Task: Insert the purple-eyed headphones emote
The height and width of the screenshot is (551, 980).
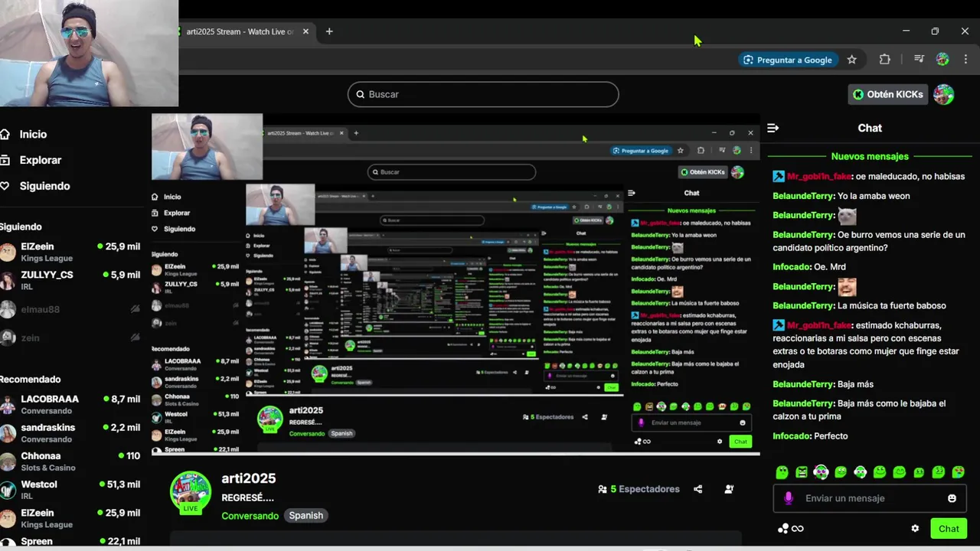Action: (821, 472)
